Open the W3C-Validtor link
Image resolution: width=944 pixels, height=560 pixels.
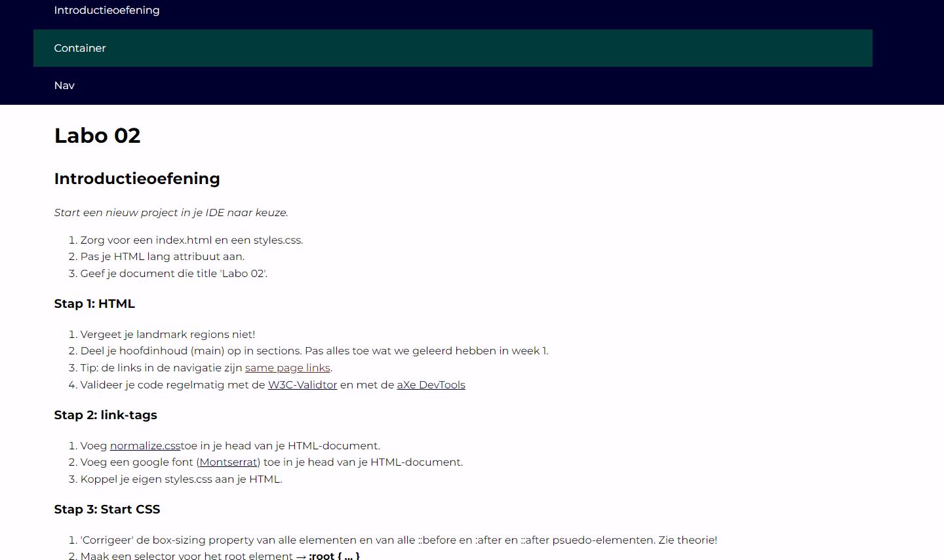pyautogui.click(x=302, y=385)
